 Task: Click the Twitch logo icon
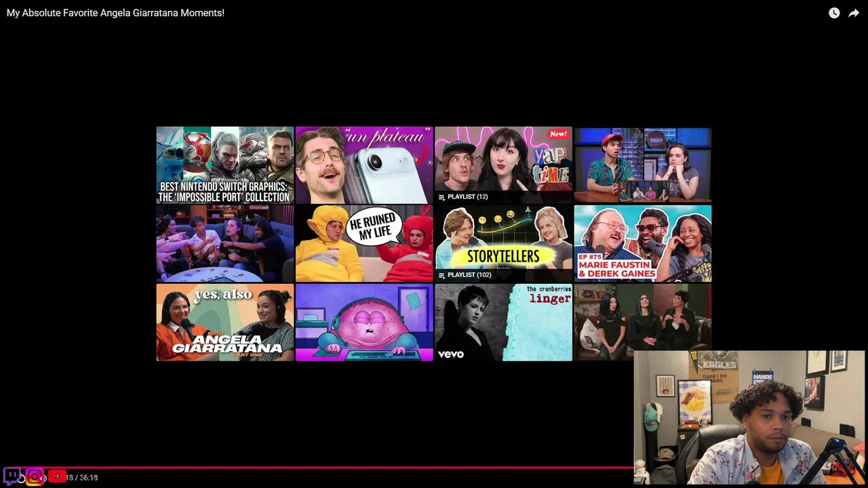(12, 476)
